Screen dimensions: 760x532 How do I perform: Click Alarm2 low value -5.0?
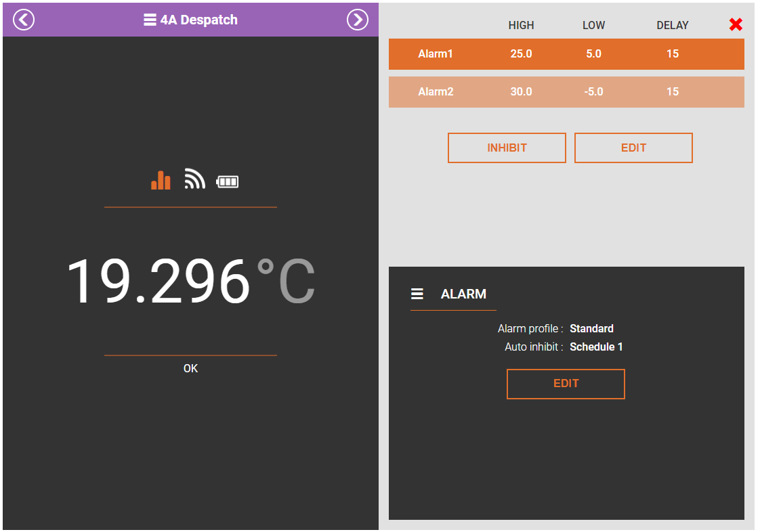[x=594, y=91]
